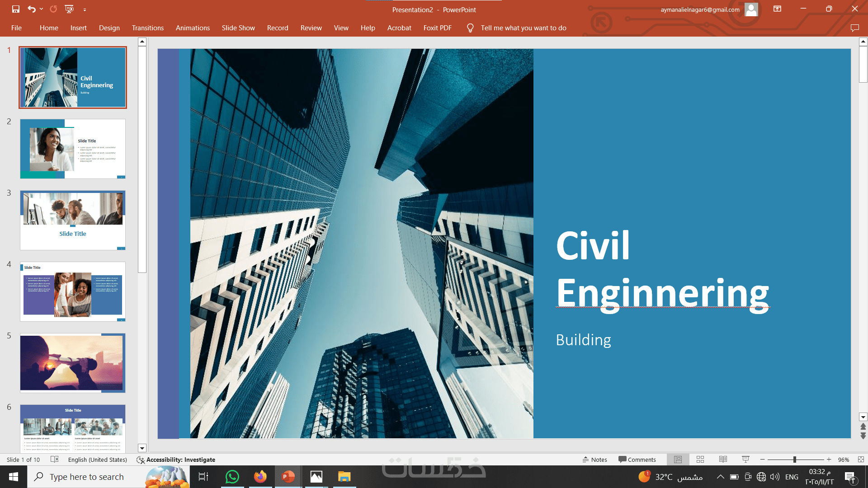The width and height of the screenshot is (868, 488).
Task: Open Ribbon Display Options menu
Action: [x=777, y=9]
